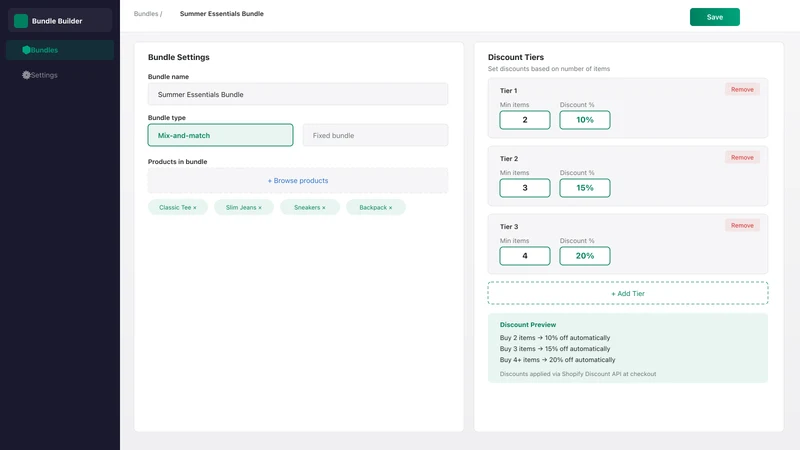The image size is (800, 450).
Task: Go to Bundles breadcrumb link
Action: coord(146,14)
